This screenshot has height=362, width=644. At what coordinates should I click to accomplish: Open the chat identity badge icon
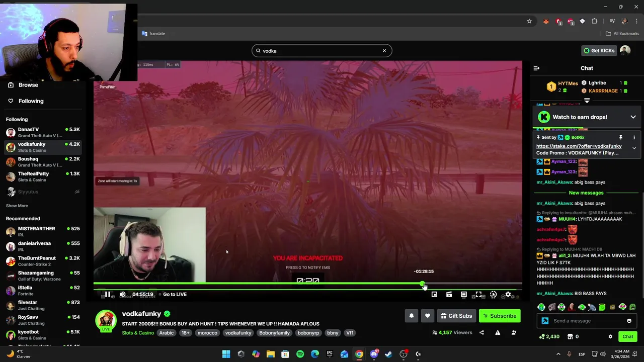point(545,321)
